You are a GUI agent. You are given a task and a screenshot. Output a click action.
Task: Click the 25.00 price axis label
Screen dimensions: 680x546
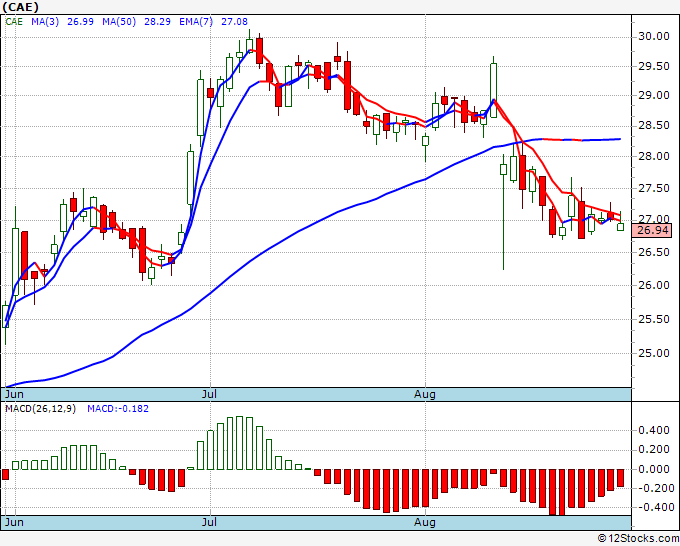click(654, 353)
